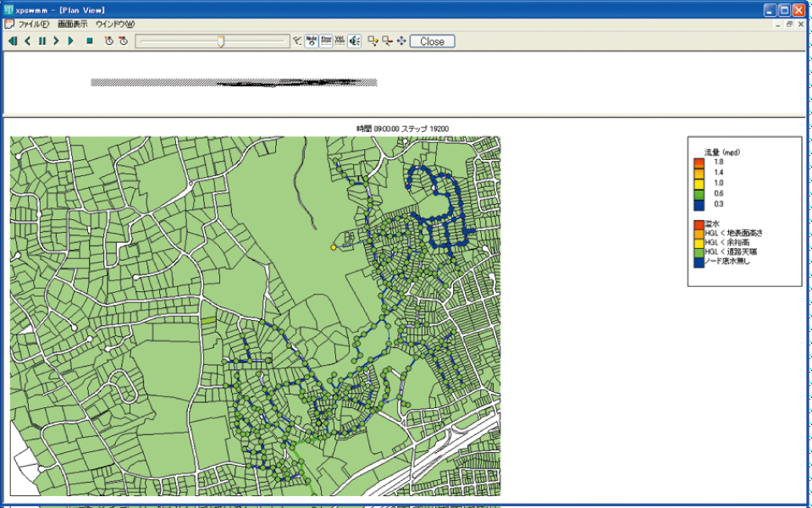Click the Close button in toolbar
Viewport: 812px width, 508px height.
[x=433, y=41]
